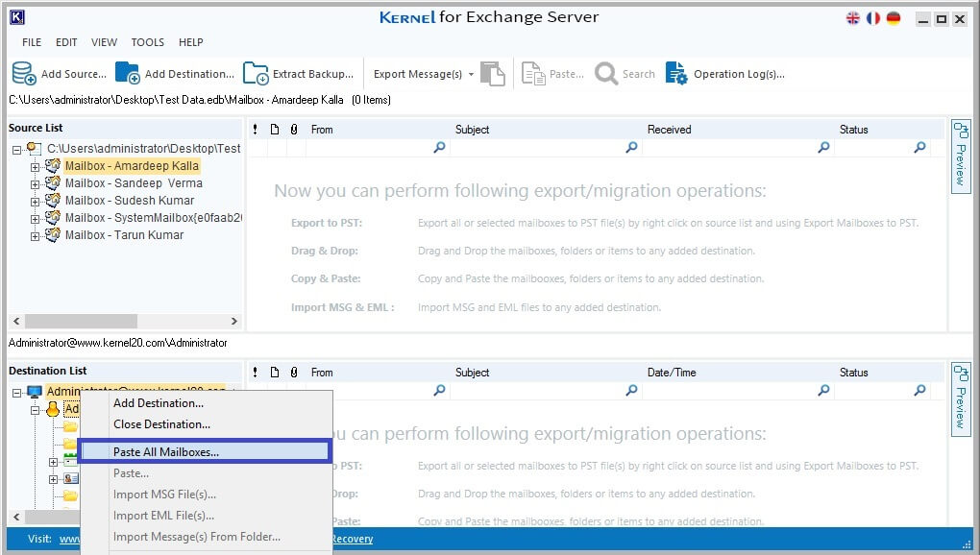
Task: Choose Import MSG File(s) context entry
Action: 207,495
